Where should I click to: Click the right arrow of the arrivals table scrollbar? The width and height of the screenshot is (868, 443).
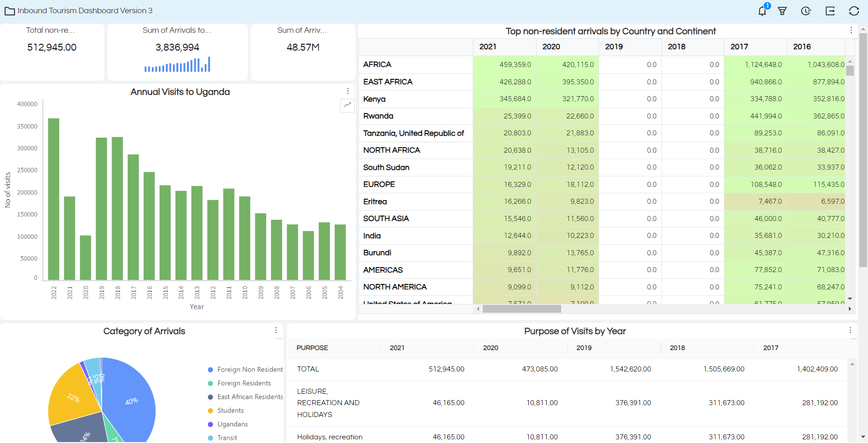(x=850, y=309)
